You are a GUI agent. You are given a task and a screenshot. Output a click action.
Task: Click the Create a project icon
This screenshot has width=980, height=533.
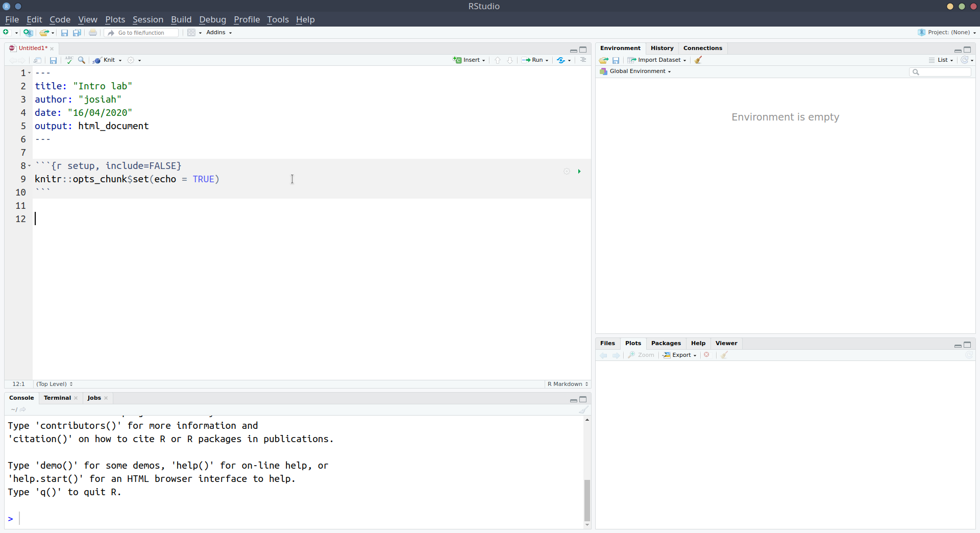click(28, 33)
